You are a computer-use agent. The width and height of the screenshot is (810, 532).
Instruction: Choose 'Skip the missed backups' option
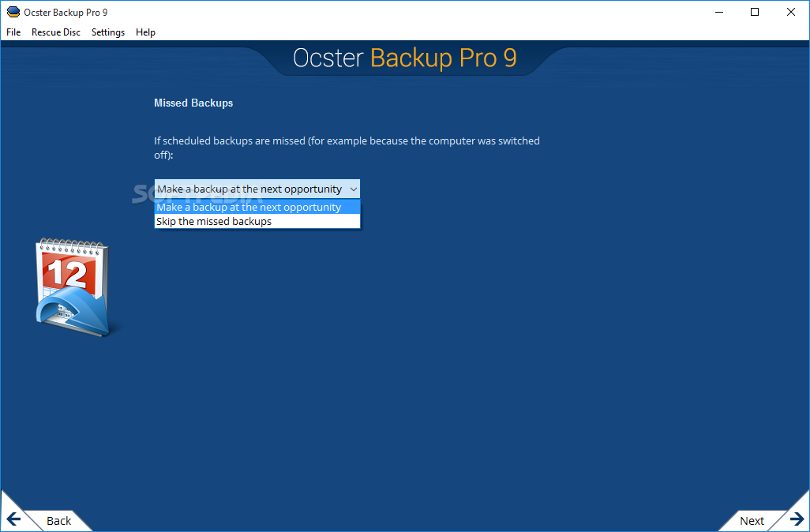click(x=257, y=222)
